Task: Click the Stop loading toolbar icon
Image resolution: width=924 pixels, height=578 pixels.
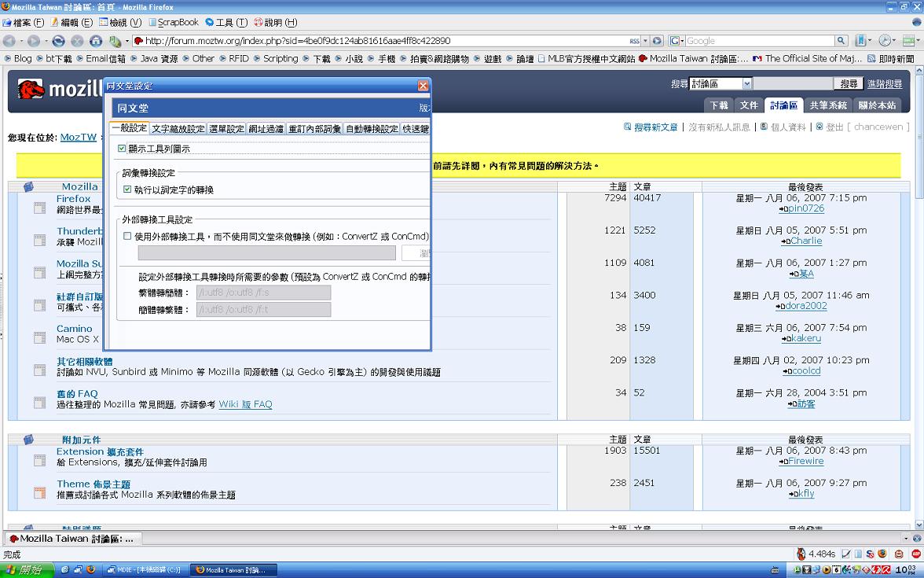Action: click(77, 41)
